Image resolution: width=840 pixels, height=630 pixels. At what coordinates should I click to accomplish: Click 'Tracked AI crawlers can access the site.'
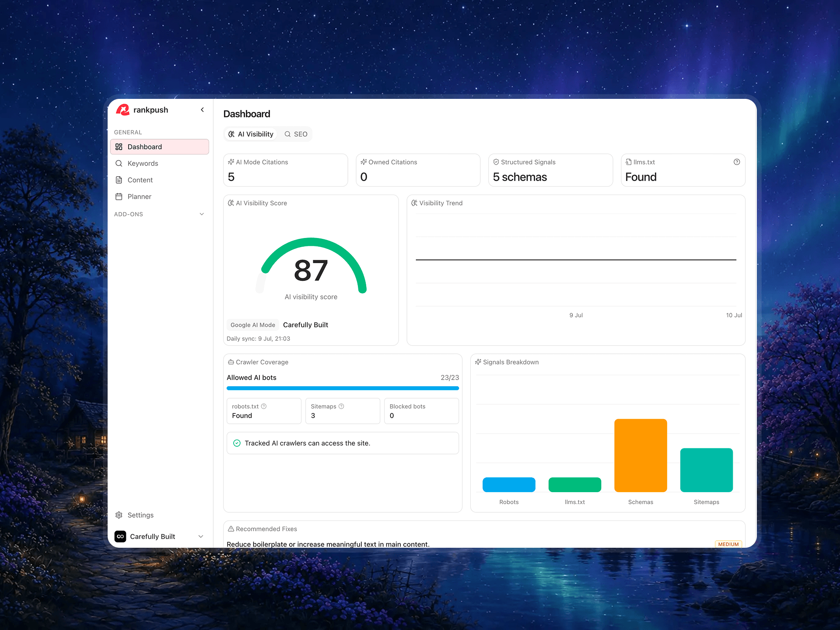(308, 443)
